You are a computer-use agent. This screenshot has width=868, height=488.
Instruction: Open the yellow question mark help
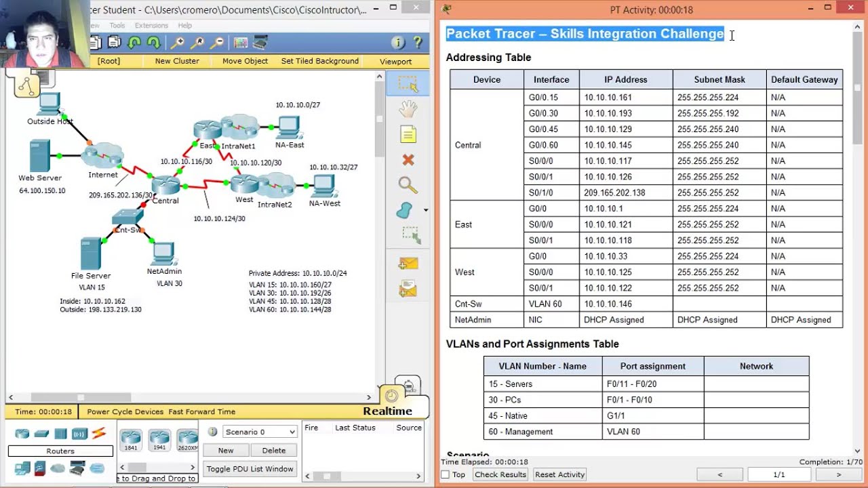tap(418, 43)
